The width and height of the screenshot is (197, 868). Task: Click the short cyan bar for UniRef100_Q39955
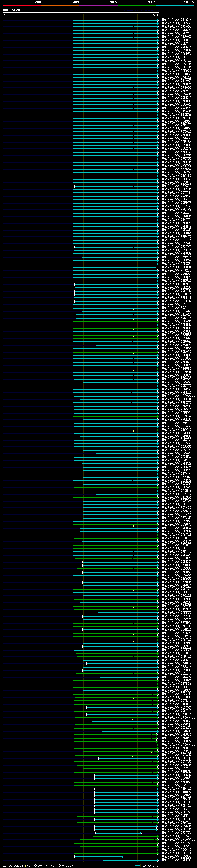[x=99, y=857]
